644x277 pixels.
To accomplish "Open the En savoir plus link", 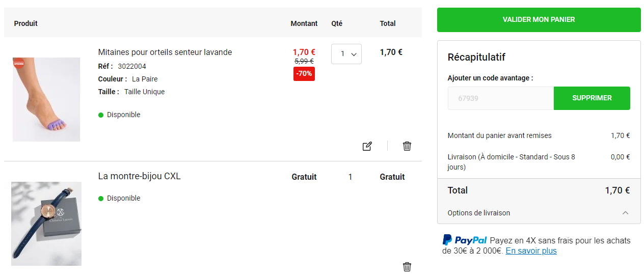I will pos(531,251).
